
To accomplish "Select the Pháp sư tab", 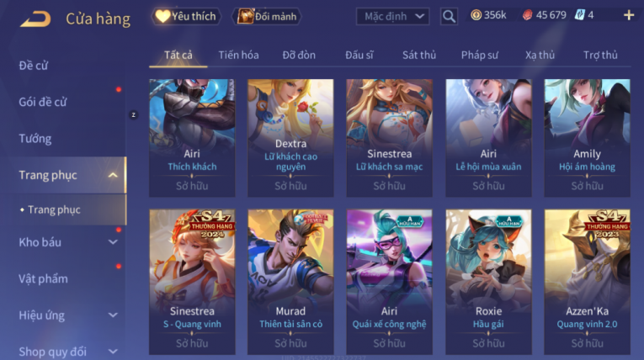I will click(479, 55).
